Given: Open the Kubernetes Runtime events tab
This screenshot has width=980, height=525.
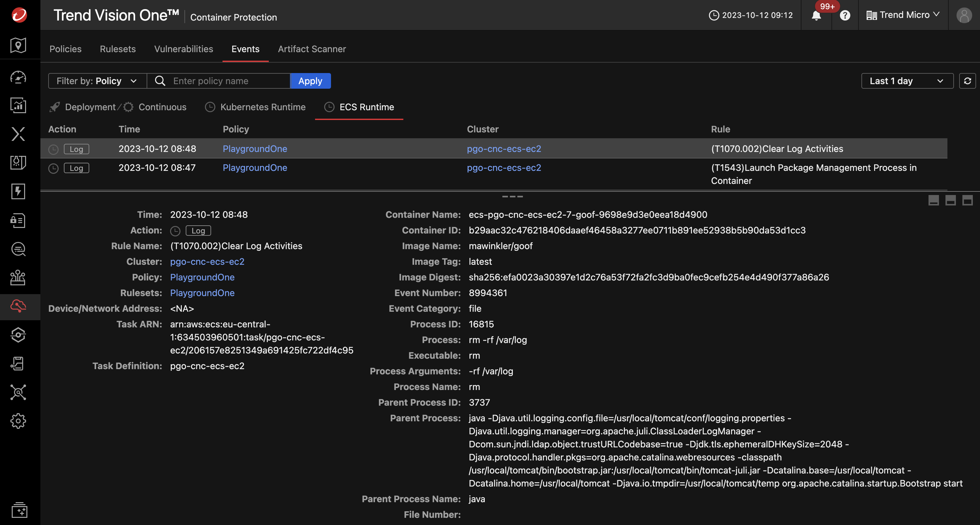Looking at the screenshot, I should (x=255, y=107).
